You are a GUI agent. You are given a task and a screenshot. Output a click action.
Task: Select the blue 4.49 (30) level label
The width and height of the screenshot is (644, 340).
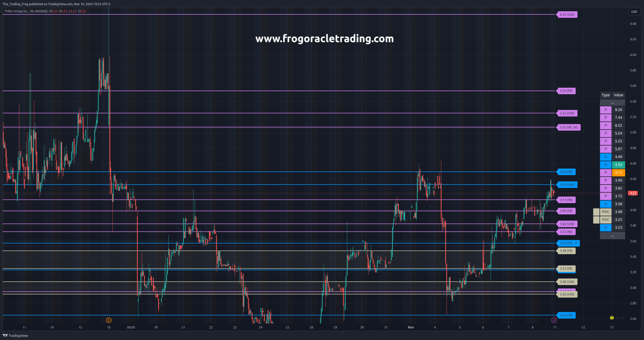[x=566, y=172]
